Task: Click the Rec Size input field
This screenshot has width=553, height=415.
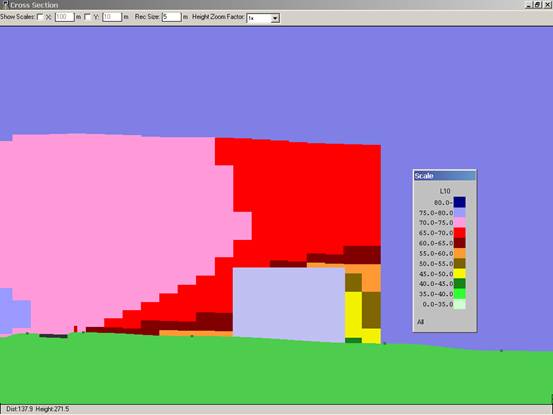Action: pyautogui.click(x=172, y=17)
